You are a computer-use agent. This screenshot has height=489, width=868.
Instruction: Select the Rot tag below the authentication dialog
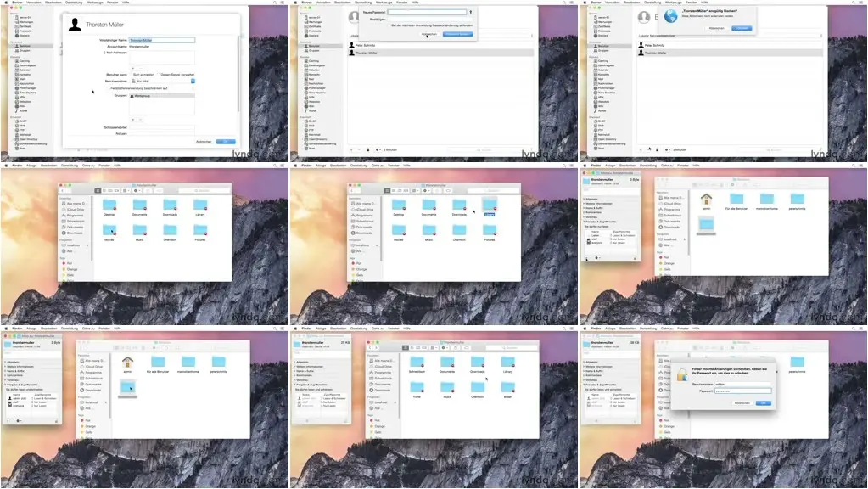(665, 420)
